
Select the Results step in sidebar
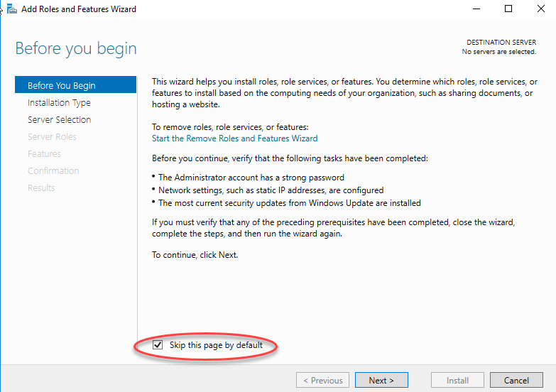pos(41,187)
